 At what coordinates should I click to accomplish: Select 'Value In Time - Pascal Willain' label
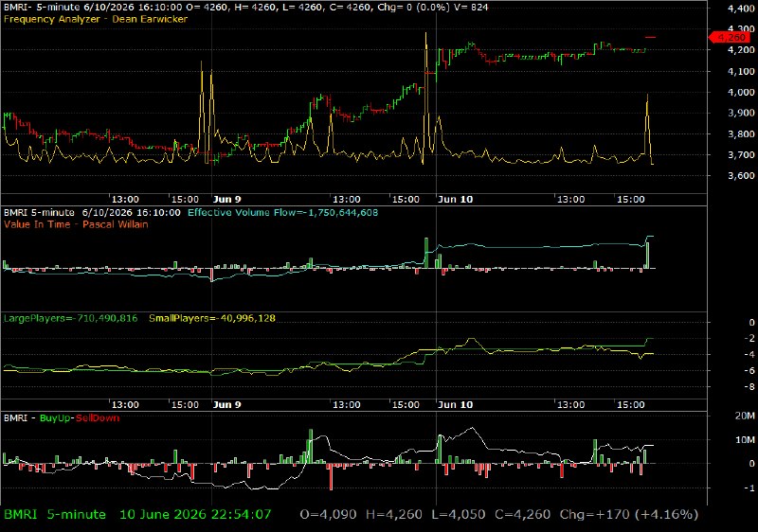click(76, 224)
